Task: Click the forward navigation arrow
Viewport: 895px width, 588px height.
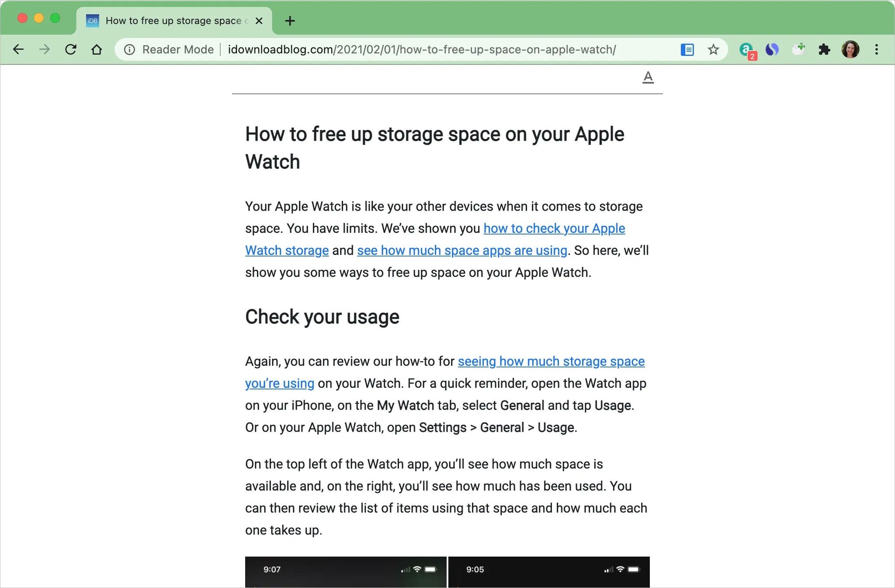Action: click(x=44, y=49)
